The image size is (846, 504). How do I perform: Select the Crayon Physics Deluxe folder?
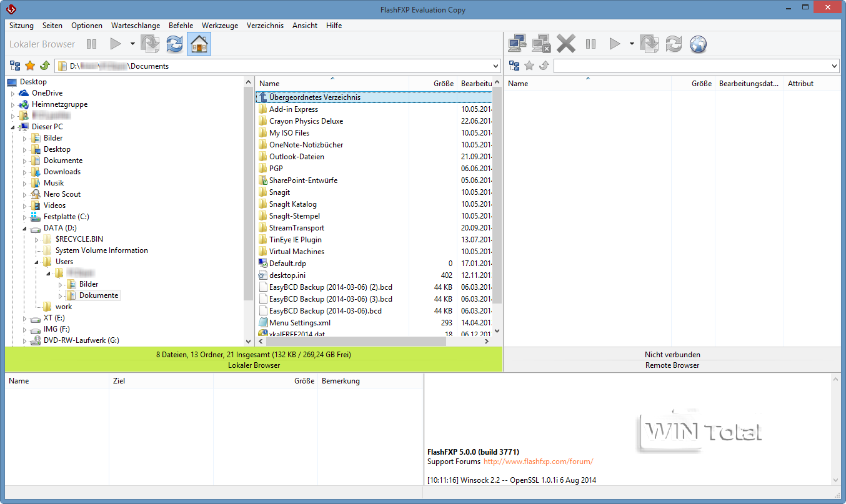(x=306, y=121)
